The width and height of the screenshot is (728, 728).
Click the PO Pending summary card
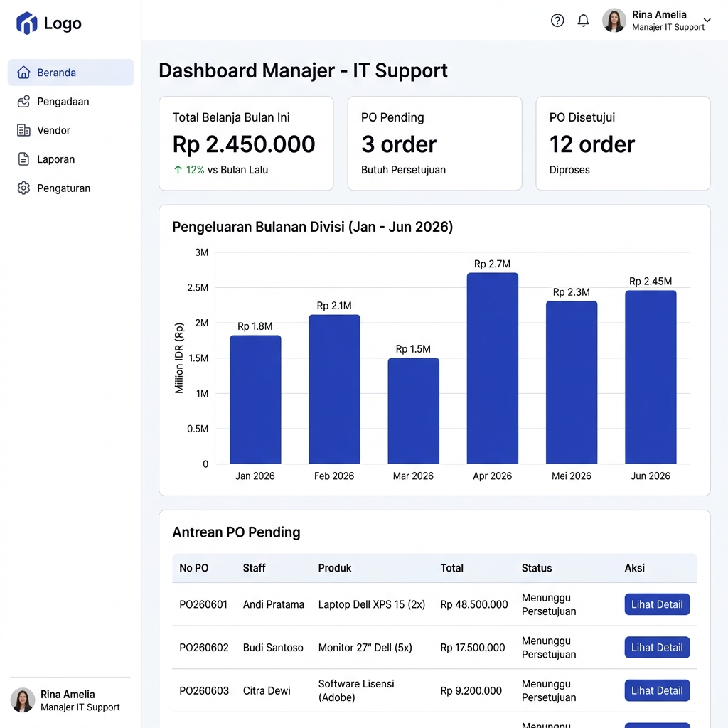pyautogui.click(x=434, y=144)
